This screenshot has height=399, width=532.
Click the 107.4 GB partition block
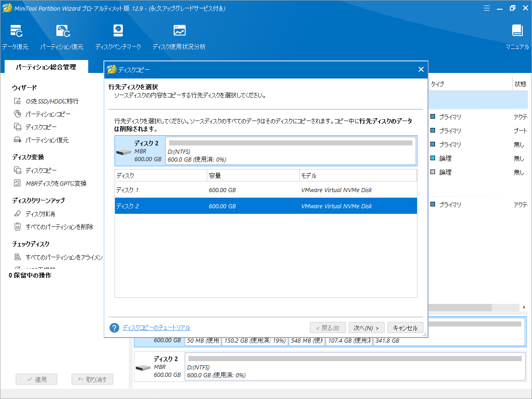point(349,341)
